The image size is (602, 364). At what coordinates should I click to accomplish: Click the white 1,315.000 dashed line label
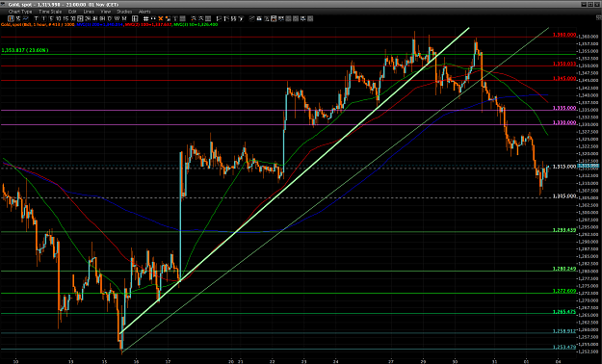click(x=564, y=167)
